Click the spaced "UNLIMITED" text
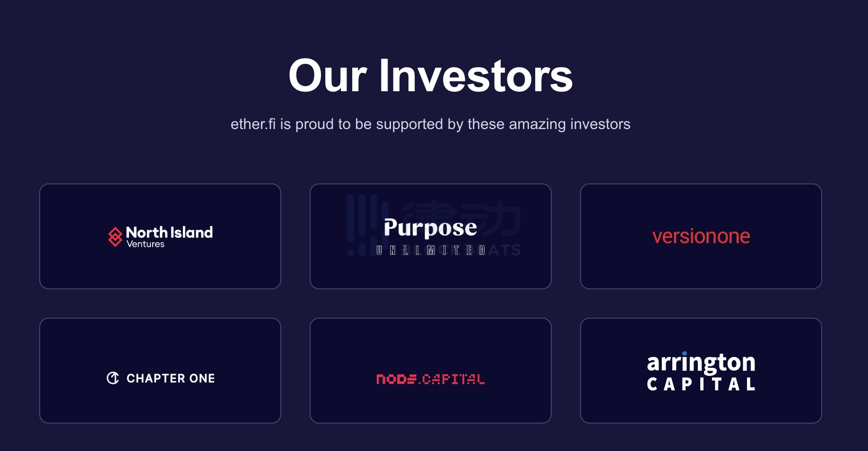 (430, 251)
